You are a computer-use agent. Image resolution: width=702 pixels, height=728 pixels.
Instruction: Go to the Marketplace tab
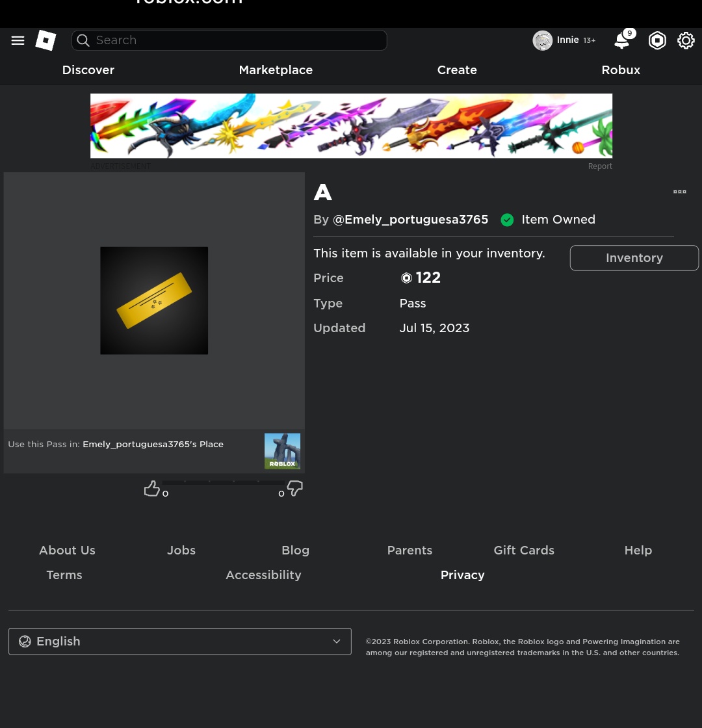(276, 70)
